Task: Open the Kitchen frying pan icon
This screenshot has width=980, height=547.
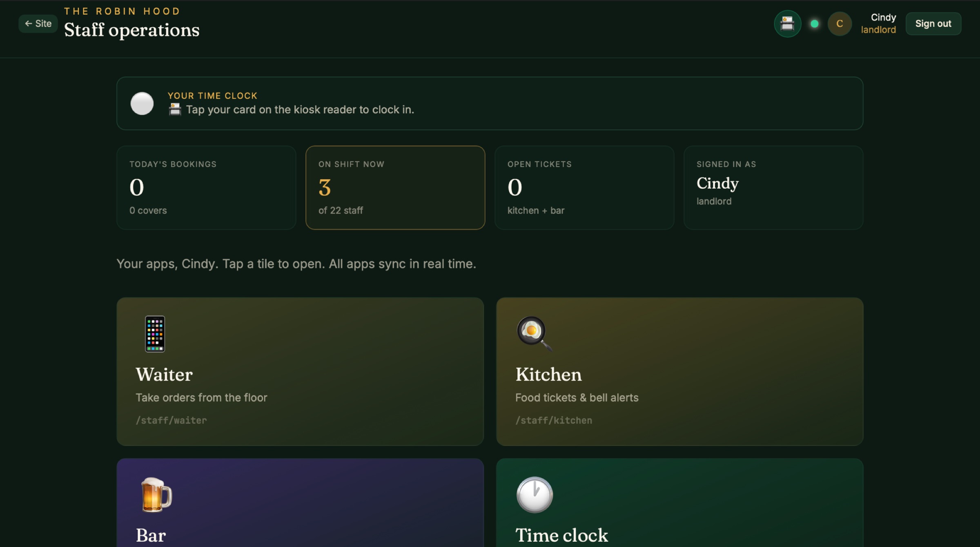Action: (x=534, y=333)
